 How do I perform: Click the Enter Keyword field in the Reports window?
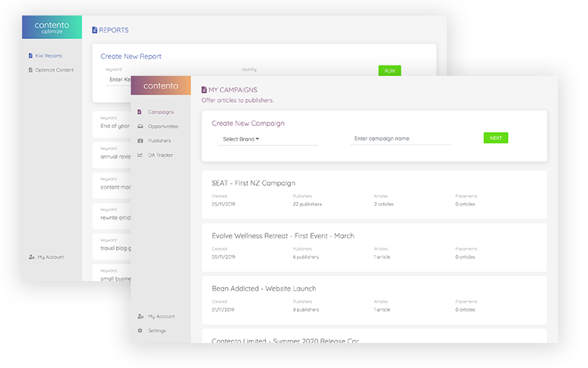pos(118,79)
